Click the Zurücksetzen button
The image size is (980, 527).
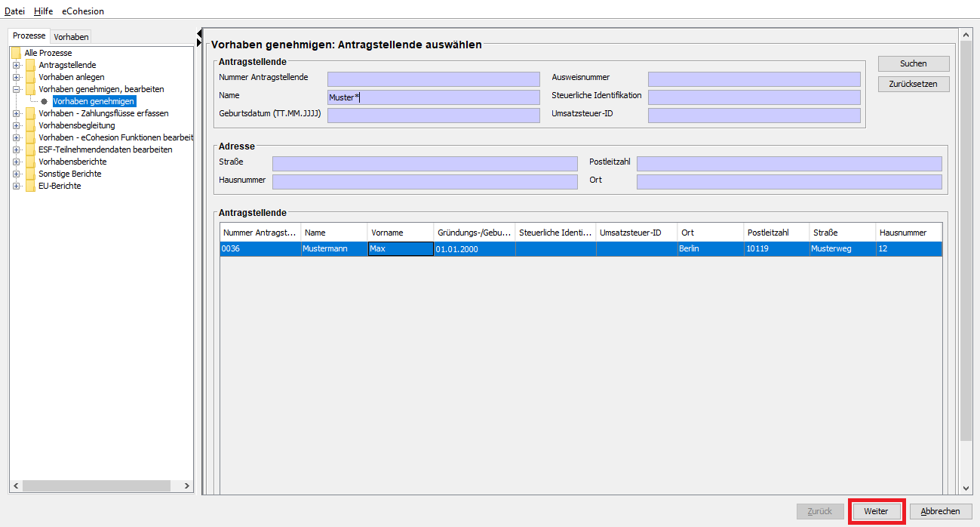[914, 84]
